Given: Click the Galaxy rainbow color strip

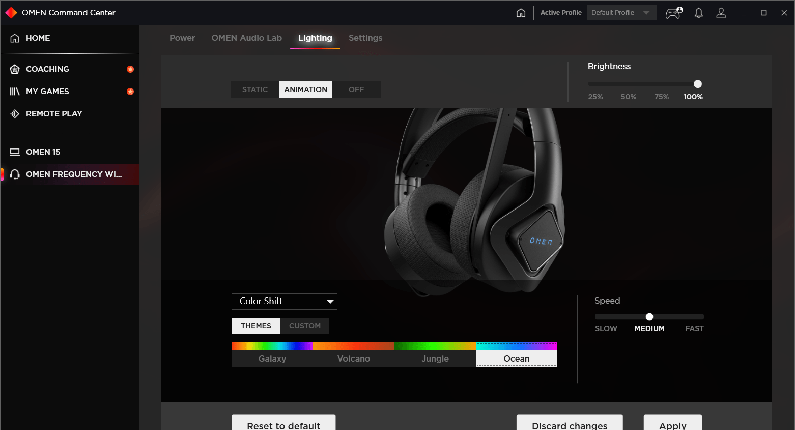Looking at the screenshot, I should 272,346.
